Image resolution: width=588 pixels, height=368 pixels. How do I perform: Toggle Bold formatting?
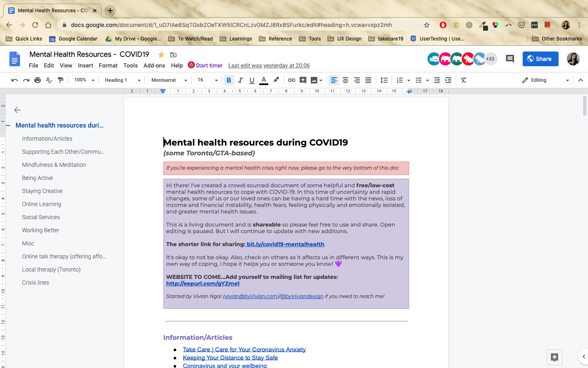(229, 80)
